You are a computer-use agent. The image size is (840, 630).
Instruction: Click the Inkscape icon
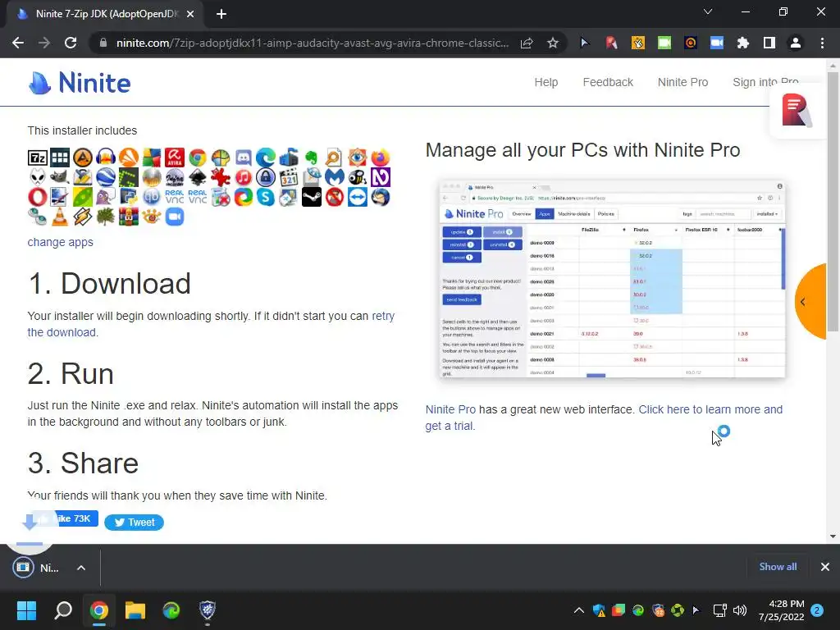(x=198, y=177)
